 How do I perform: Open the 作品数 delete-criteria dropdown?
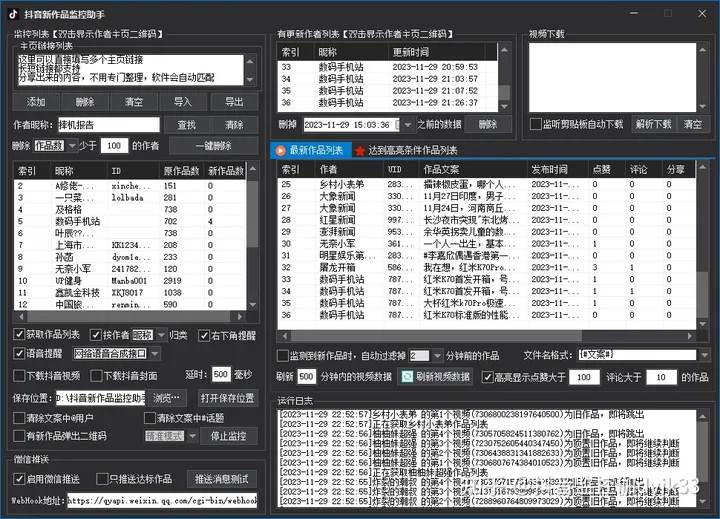coord(72,146)
